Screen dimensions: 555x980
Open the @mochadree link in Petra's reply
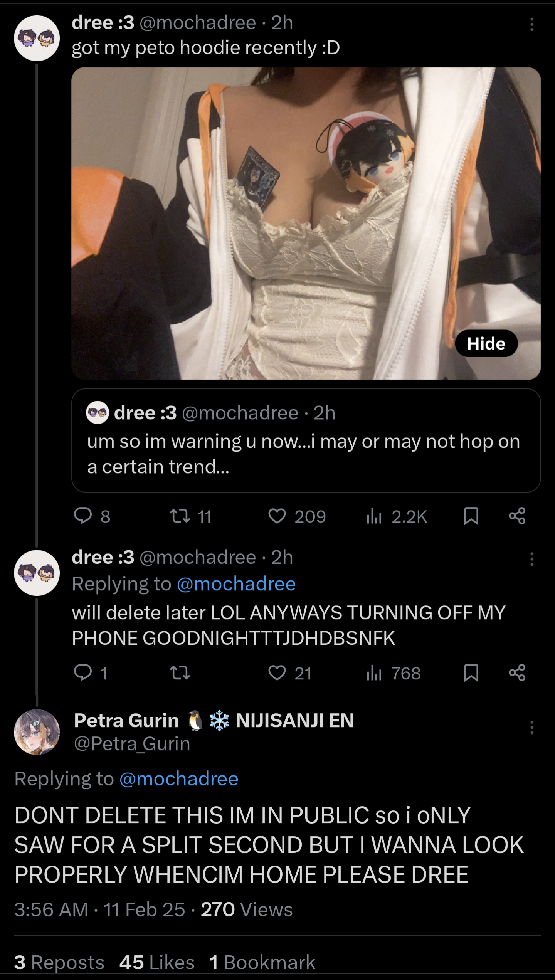179,779
